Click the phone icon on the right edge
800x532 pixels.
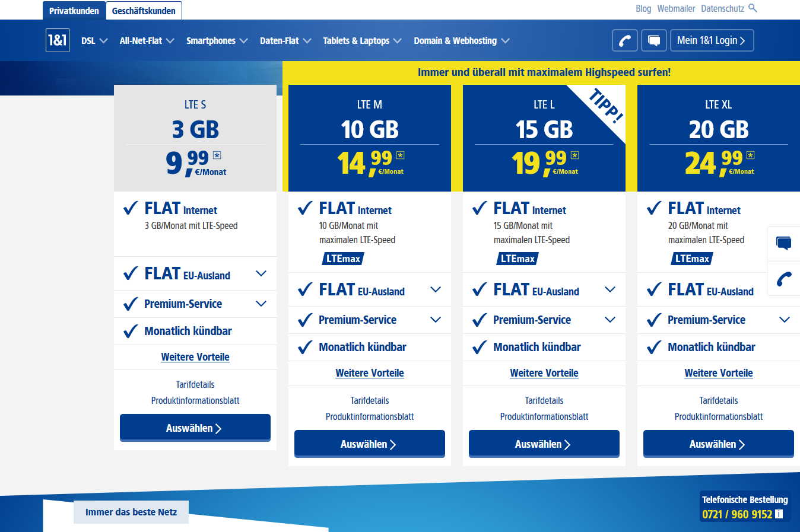tap(784, 279)
